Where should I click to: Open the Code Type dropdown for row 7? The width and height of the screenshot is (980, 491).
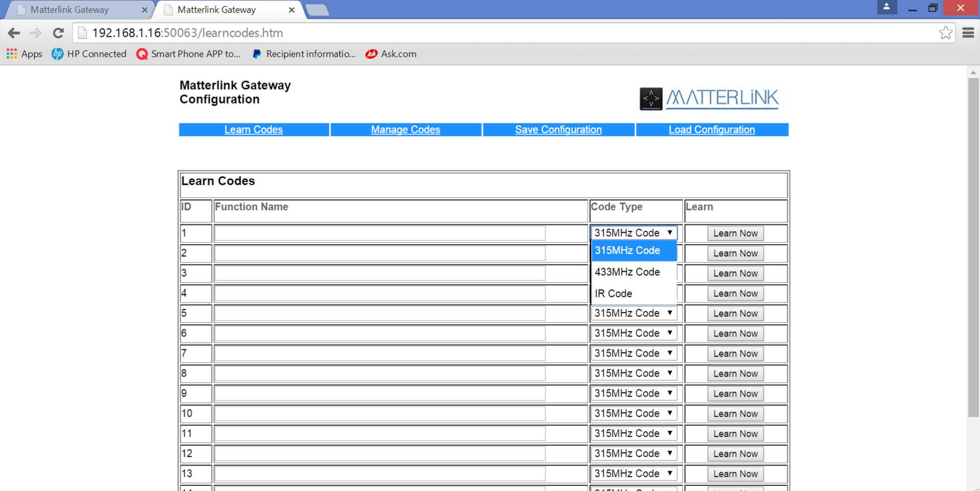click(634, 353)
